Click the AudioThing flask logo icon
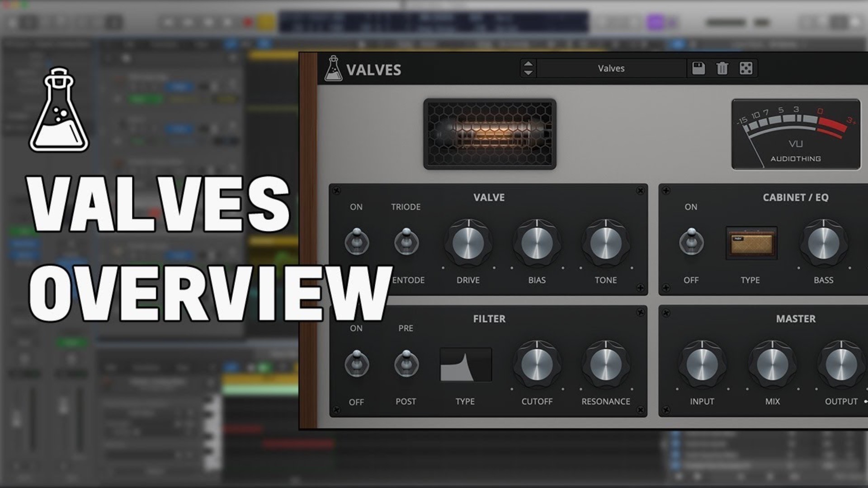 (333, 69)
